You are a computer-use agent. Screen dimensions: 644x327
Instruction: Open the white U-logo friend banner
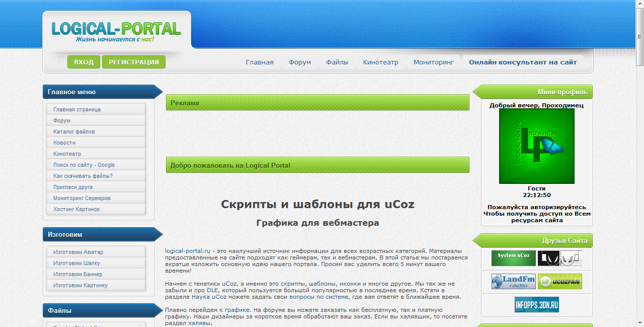click(571, 258)
